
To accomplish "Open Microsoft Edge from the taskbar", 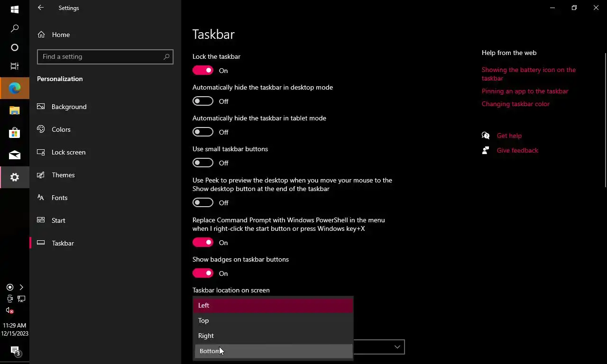I will click(x=14, y=88).
